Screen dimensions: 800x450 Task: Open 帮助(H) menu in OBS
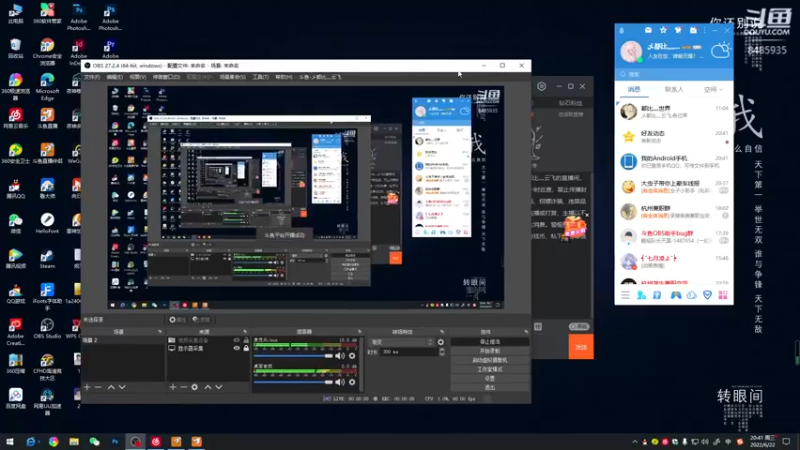click(x=284, y=77)
